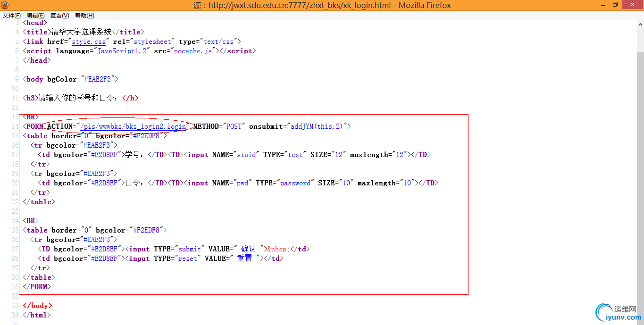Open the 帮助(H) menu
This screenshot has width=644, height=325.
84,16
